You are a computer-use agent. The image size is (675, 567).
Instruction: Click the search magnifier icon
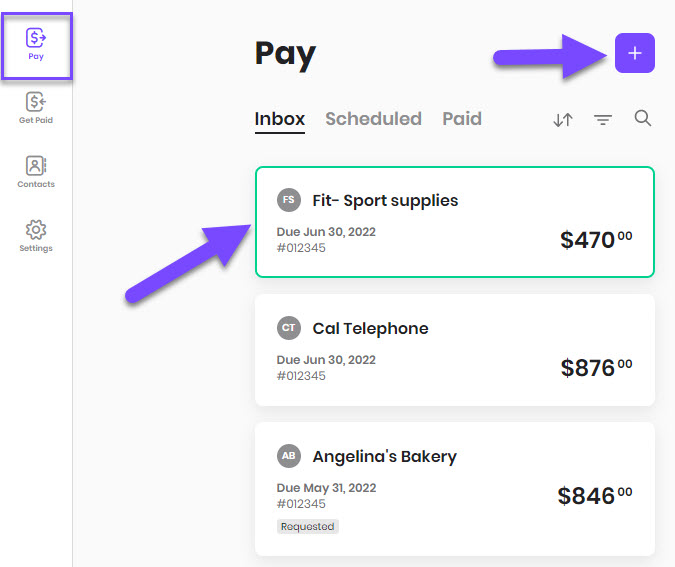tap(643, 118)
